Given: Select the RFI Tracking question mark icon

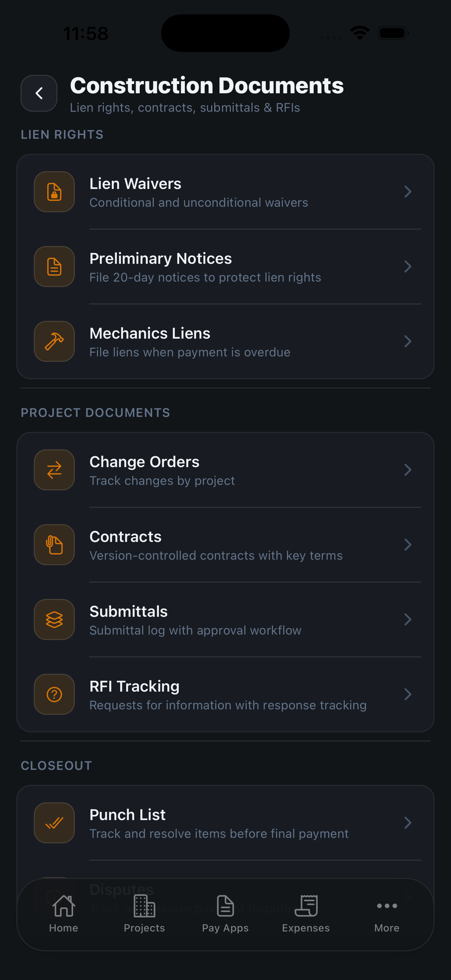Looking at the screenshot, I should tap(54, 694).
